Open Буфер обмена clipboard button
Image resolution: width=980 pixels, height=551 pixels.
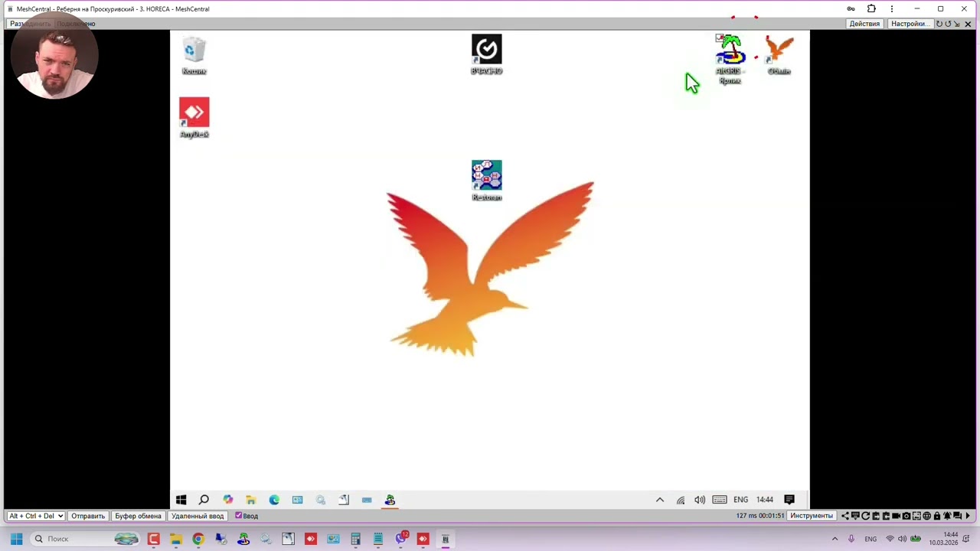click(138, 516)
